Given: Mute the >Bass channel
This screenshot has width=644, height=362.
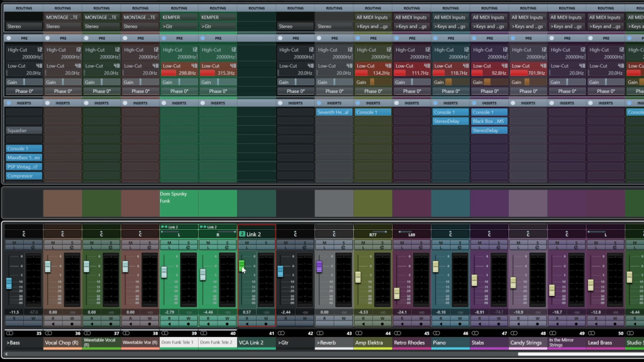Looking at the screenshot, I should click(x=14, y=242).
